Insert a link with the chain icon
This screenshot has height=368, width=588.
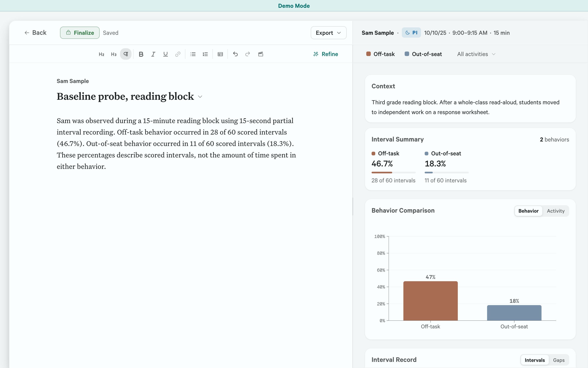[178, 54]
